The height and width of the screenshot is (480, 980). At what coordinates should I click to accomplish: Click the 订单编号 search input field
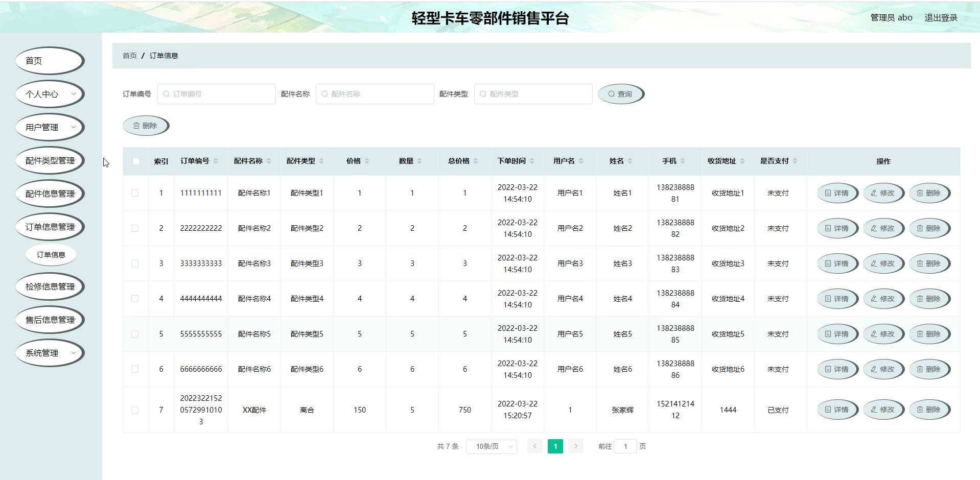pyautogui.click(x=217, y=94)
